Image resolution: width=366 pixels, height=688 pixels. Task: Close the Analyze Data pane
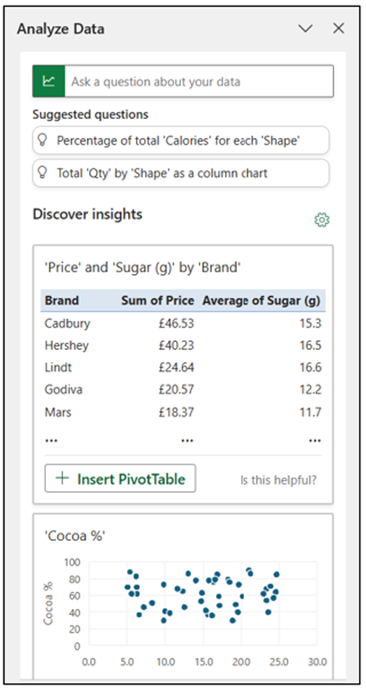338,29
